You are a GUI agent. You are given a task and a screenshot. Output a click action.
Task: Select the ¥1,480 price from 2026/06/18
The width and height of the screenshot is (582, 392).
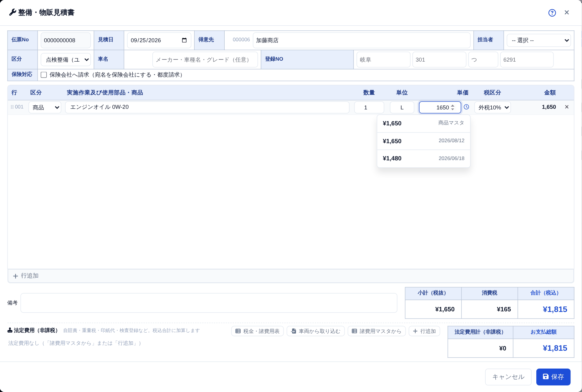click(423, 158)
